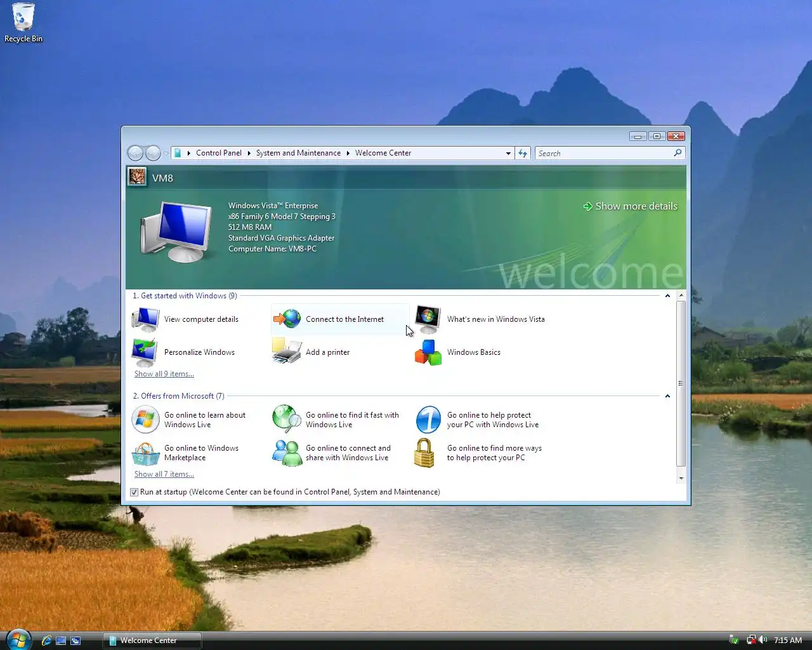The image size is (812, 650).
Task: Click the address bar refresh button
Action: pos(523,153)
